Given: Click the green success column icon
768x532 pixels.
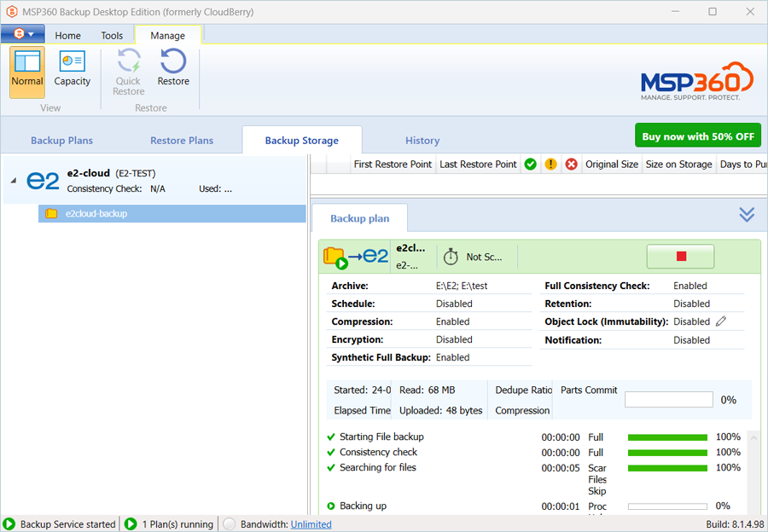Looking at the screenshot, I should (530, 165).
